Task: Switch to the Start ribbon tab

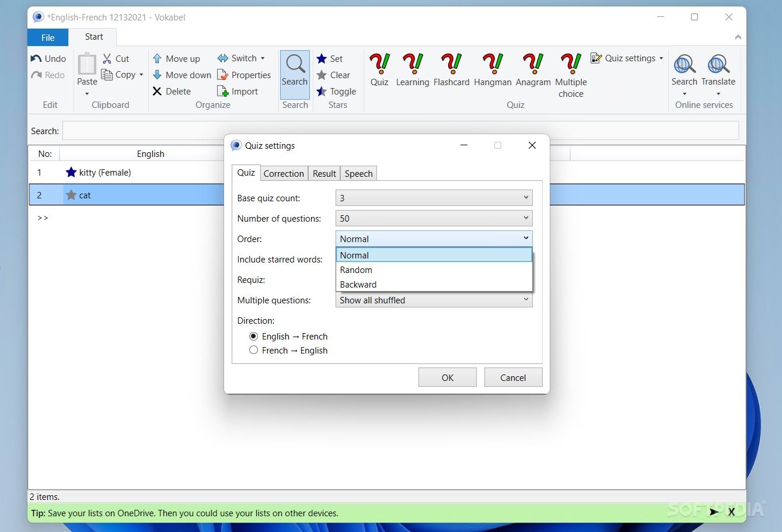Action: 93,37
